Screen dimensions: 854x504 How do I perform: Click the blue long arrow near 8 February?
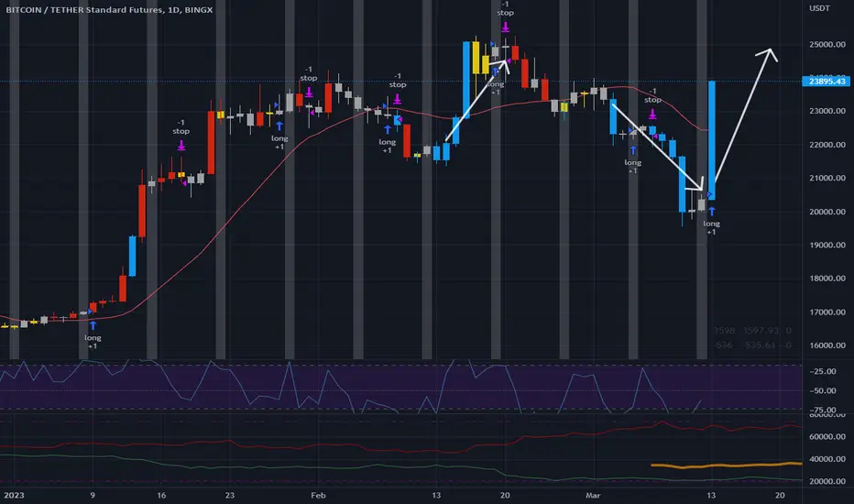pos(388,130)
